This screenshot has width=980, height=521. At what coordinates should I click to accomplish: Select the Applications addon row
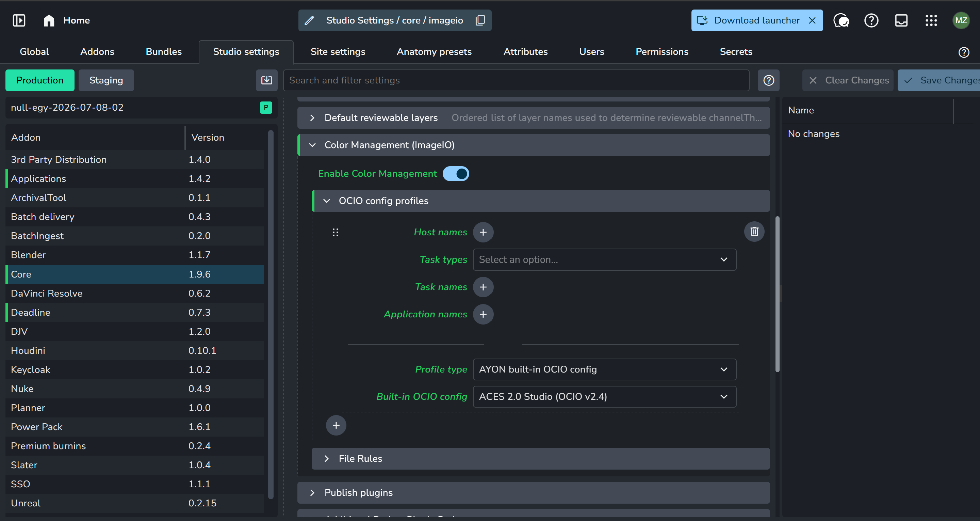coord(135,179)
